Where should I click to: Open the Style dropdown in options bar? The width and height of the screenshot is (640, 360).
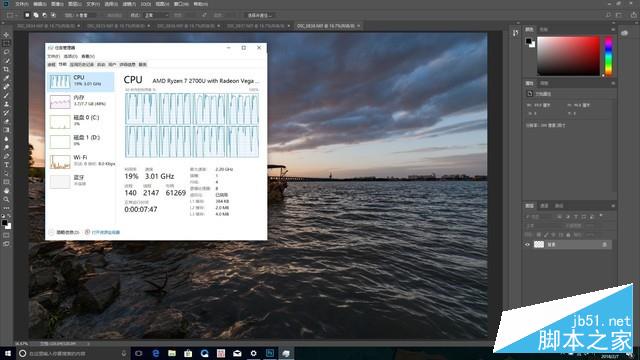tap(156, 15)
